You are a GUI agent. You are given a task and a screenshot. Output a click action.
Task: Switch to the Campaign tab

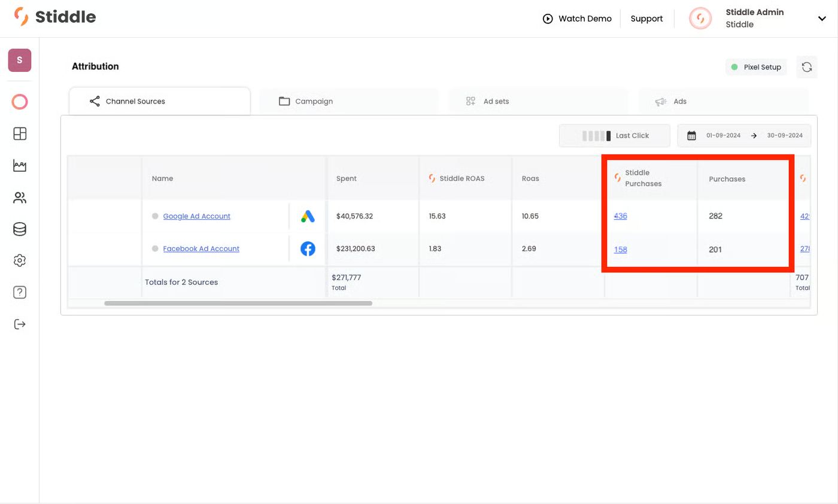[x=349, y=101]
